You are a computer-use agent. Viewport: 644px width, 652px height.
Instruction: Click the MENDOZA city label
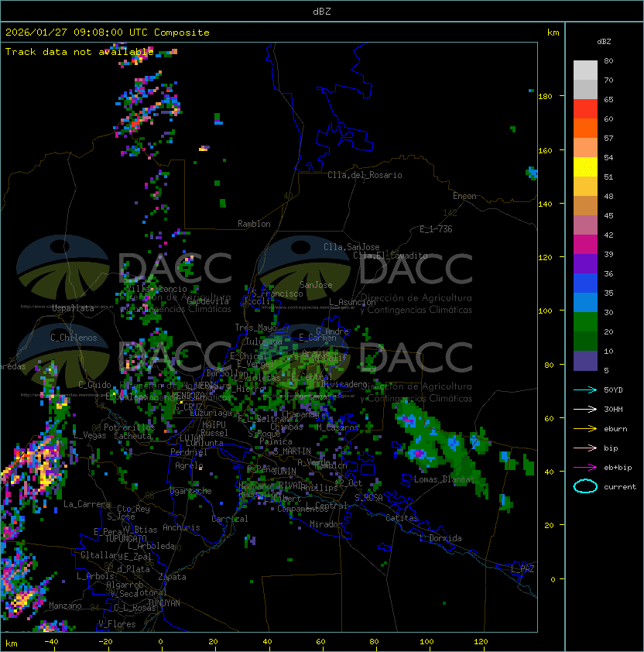188,395
